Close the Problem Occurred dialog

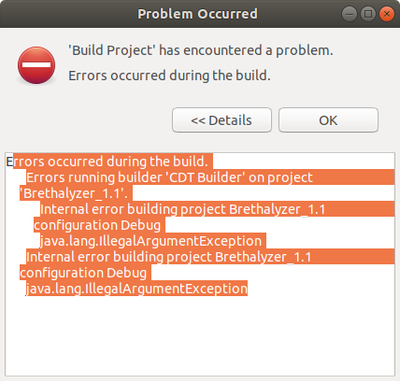pyautogui.click(x=387, y=14)
